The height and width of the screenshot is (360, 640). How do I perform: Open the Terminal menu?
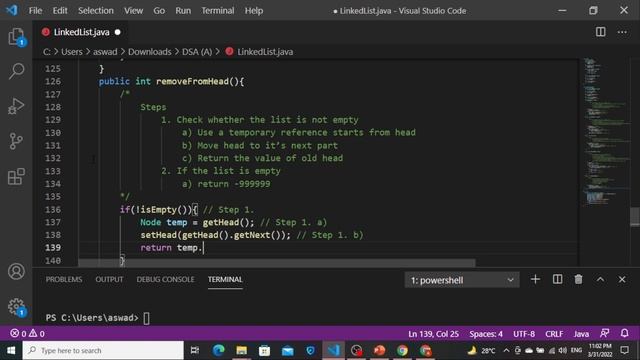coord(218,11)
